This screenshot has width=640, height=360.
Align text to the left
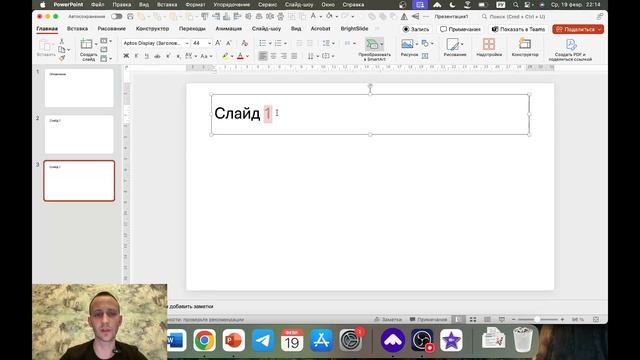click(263, 56)
